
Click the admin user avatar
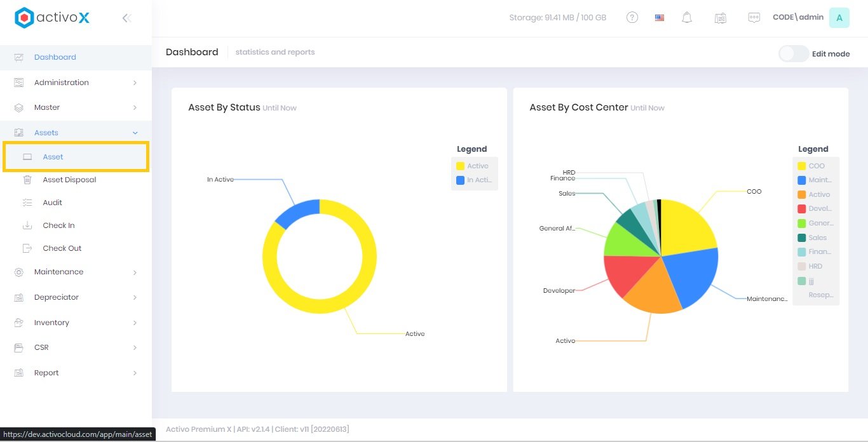coord(839,18)
